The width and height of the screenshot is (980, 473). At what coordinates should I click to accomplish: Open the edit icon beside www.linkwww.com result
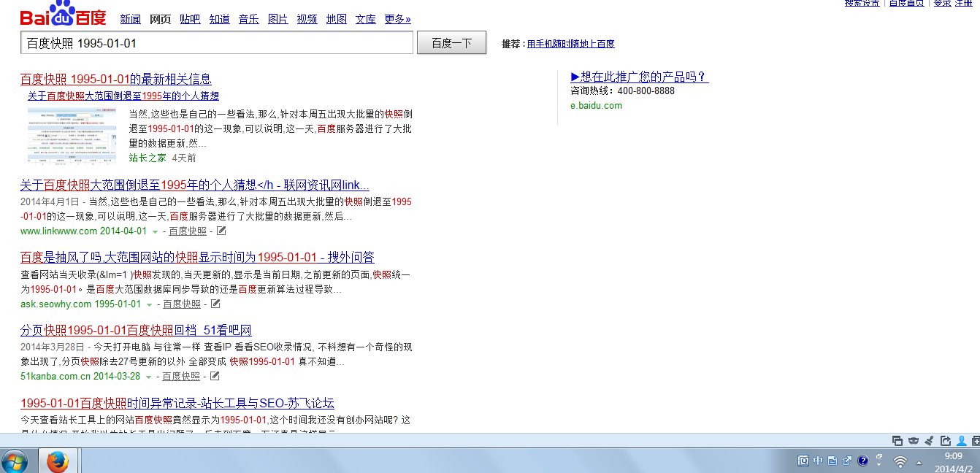(221, 231)
